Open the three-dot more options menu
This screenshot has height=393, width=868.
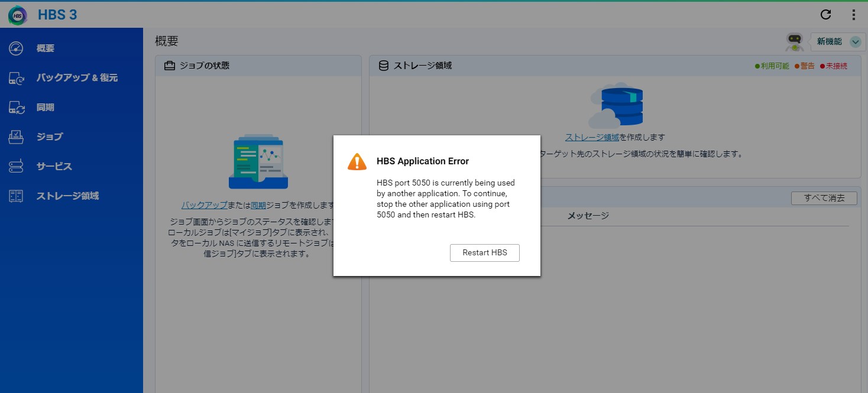(x=853, y=15)
